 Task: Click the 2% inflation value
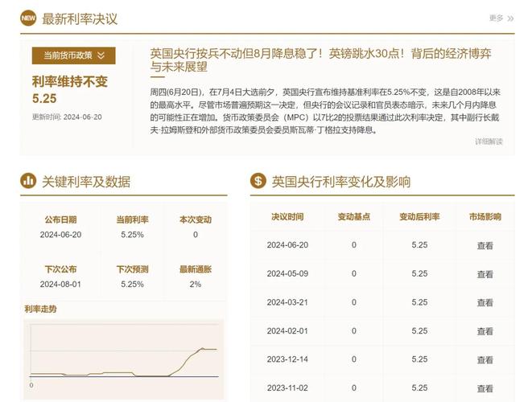[196, 285]
